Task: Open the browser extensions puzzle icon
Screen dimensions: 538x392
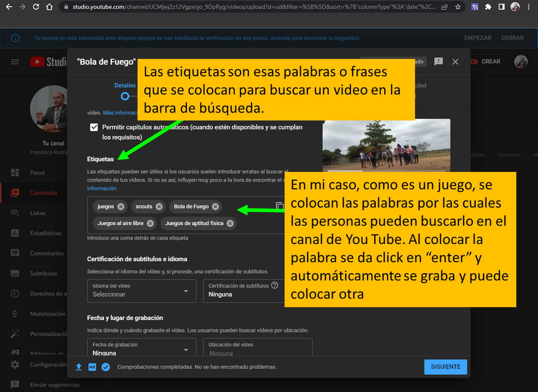Action: pyautogui.click(x=488, y=7)
